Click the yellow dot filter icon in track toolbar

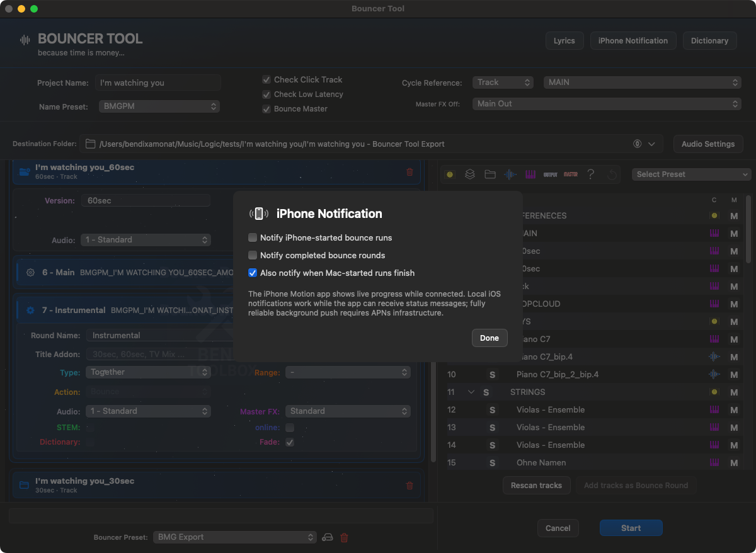pyautogui.click(x=449, y=174)
